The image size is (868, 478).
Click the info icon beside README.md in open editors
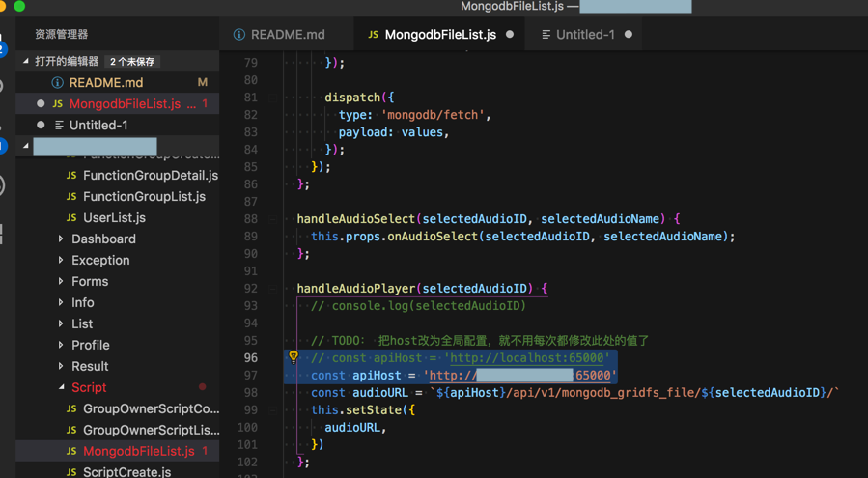57,82
